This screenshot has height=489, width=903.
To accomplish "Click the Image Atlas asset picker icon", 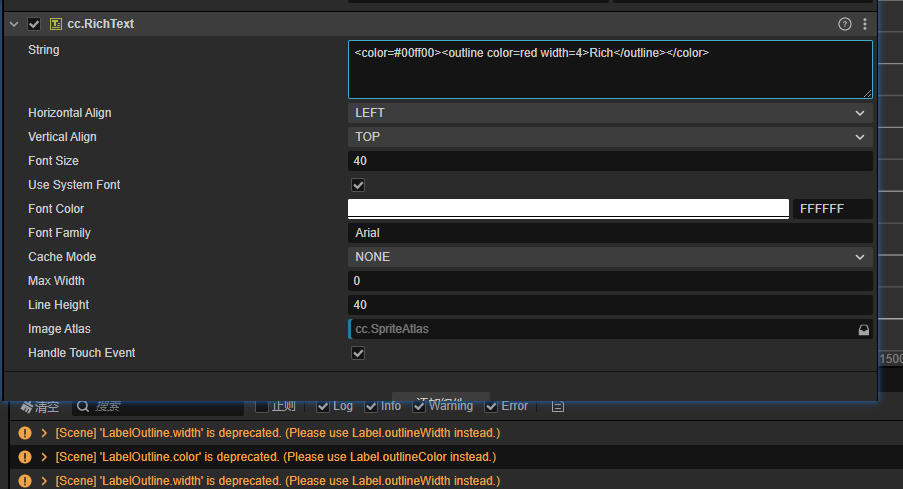I will click(864, 329).
